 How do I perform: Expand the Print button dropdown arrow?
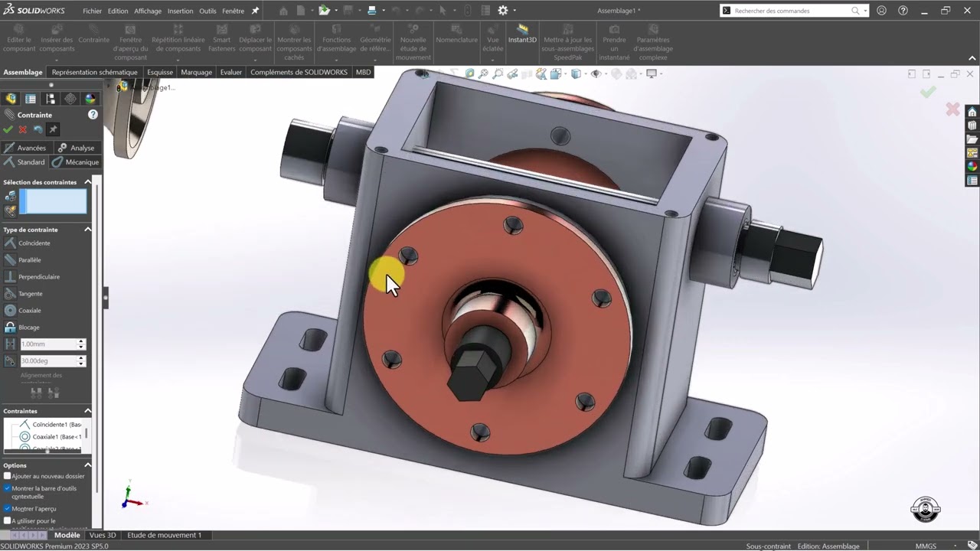pyautogui.click(x=384, y=11)
